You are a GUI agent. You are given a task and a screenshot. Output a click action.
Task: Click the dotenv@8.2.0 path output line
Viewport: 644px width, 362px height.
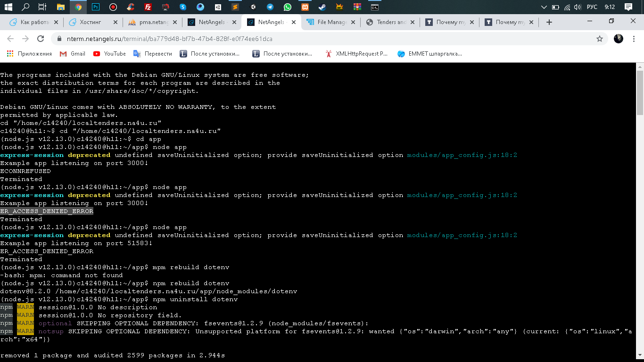click(x=149, y=291)
